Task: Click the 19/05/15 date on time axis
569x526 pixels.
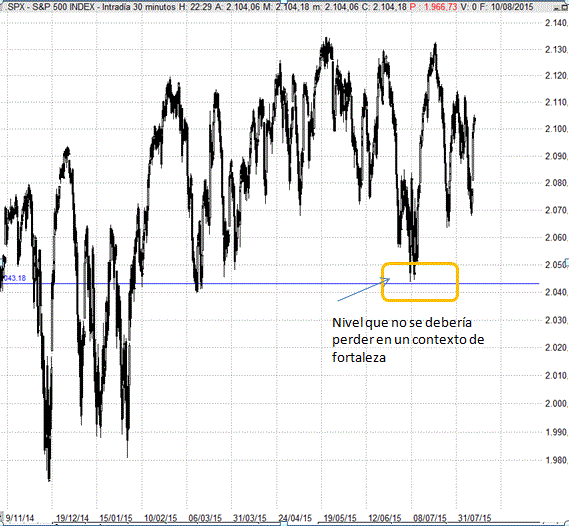Action: [340, 518]
